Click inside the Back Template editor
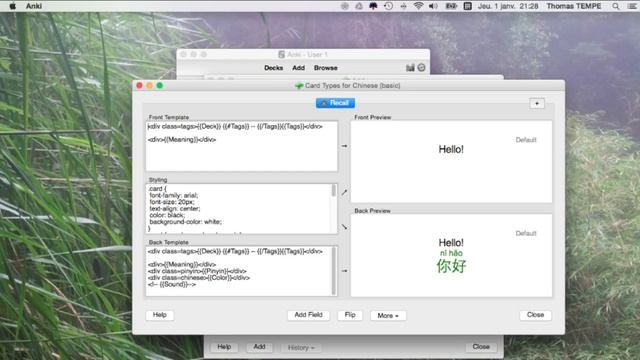The height and width of the screenshot is (360, 640). [x=238, y=271]
